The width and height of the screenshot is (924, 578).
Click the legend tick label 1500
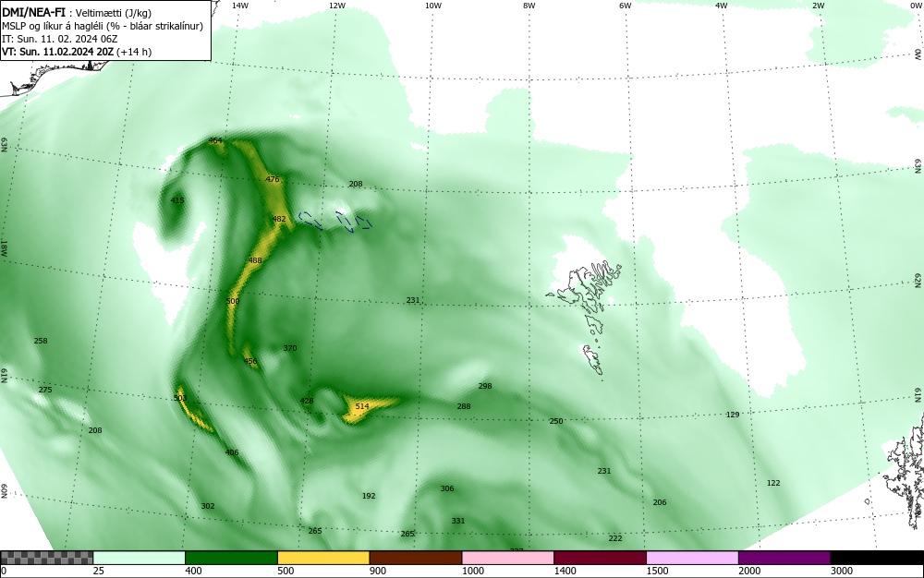(x=658, y=571)
